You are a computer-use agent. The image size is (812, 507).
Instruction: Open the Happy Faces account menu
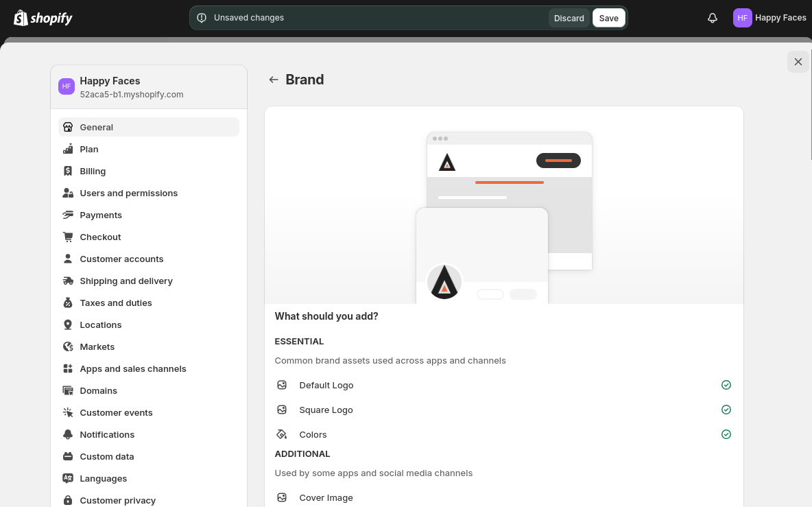(769, 18)
